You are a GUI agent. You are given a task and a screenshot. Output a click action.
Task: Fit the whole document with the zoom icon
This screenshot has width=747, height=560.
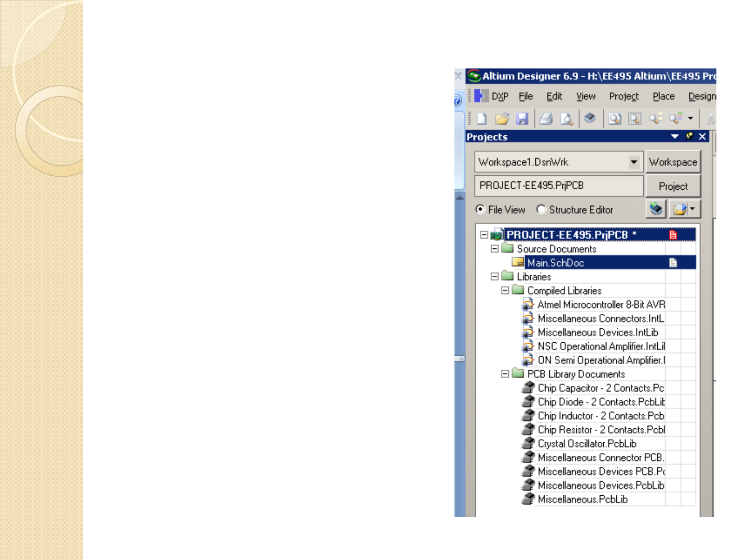615,119
